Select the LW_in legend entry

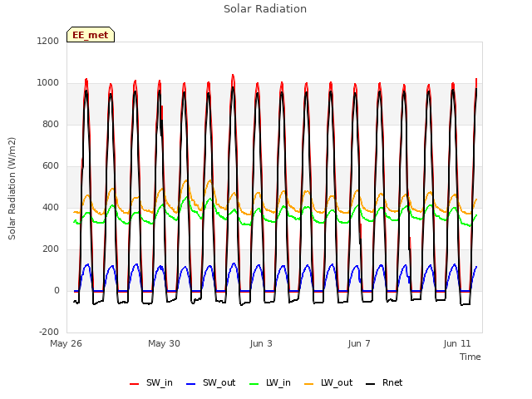click(270, 383)
